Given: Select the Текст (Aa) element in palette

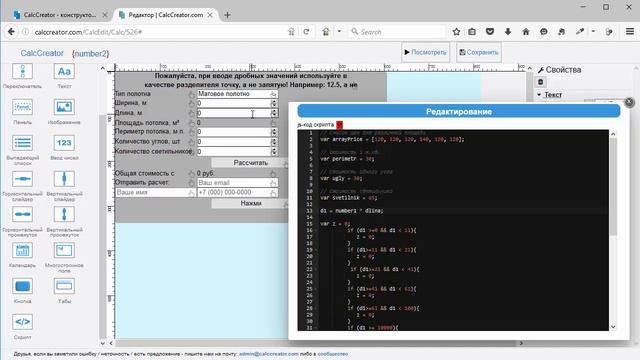Looking at the screenshot, I should click(x=64, y=71).
